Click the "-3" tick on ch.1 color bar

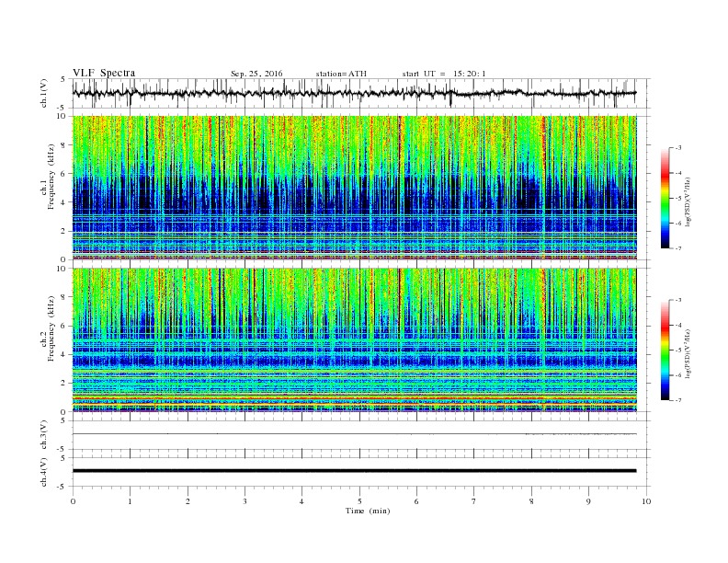pos(677,148)
